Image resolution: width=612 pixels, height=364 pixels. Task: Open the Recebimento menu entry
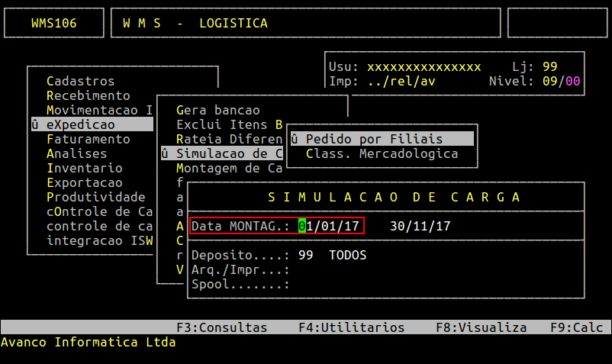click(89, 95)
